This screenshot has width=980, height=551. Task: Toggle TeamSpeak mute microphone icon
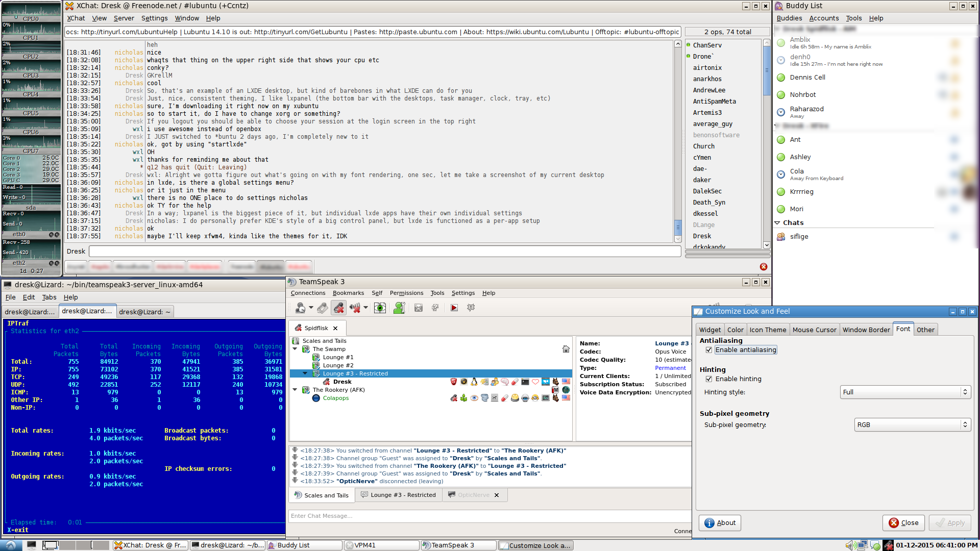coord(338,308)
